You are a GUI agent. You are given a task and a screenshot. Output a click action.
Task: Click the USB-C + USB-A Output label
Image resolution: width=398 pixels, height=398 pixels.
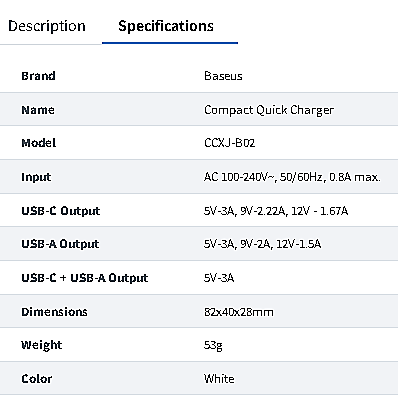[x=85, y=278]
